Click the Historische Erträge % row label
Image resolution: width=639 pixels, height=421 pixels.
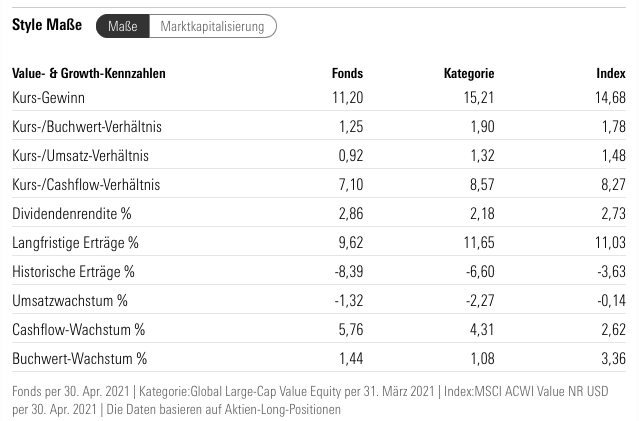pos(73,272)
